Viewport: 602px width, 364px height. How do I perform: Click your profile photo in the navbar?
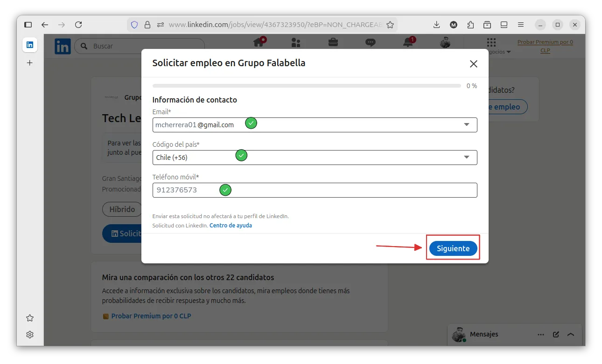click(445, 42)
